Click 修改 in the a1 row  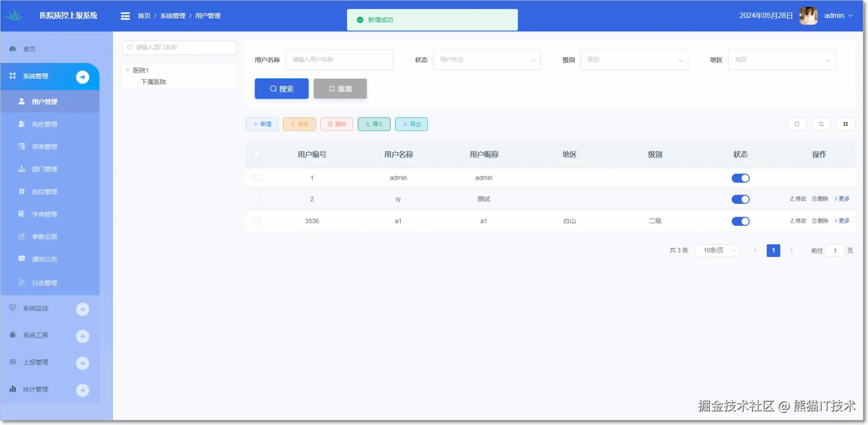coord(798,221)
